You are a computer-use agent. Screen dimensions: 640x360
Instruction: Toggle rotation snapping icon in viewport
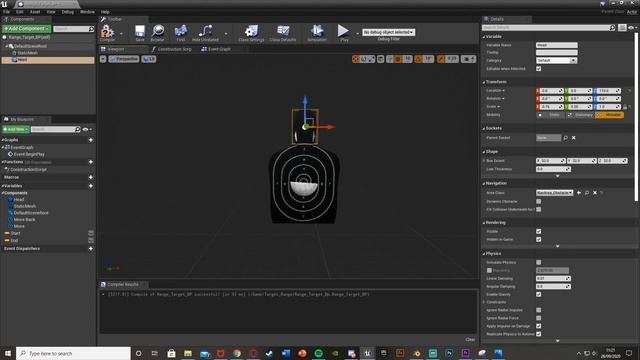(x=418, y=59)
